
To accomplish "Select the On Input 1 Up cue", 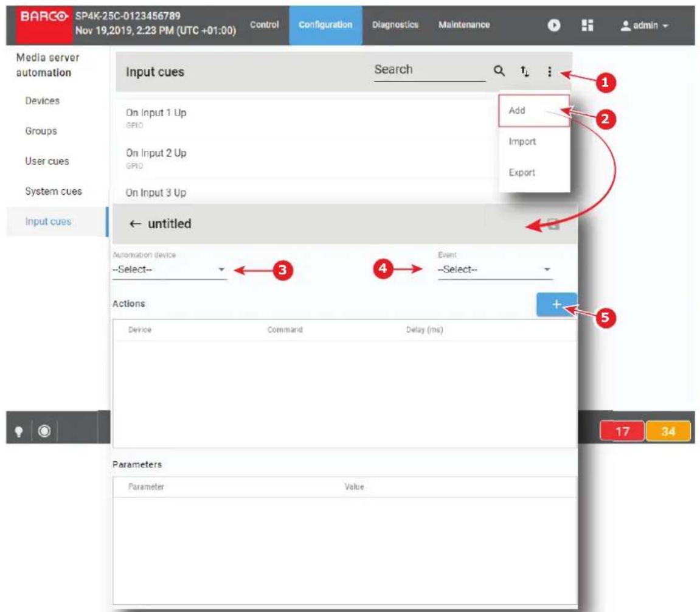I will click(156, 113).
